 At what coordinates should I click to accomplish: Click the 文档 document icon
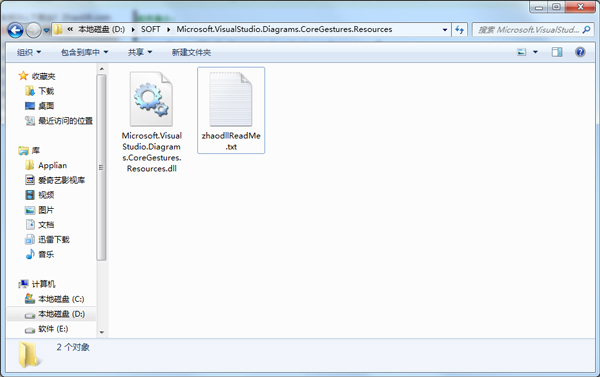coord(30,224)
